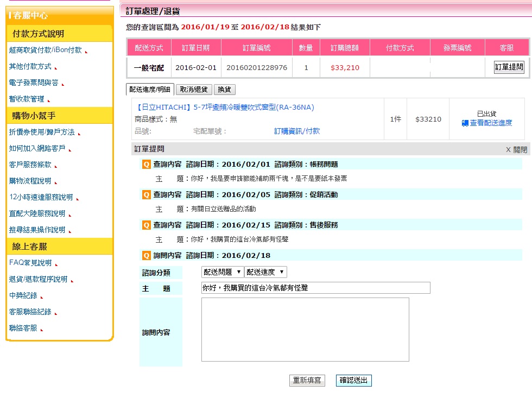This screenshot has height=411, width=532.
Task: Click item price $33210 in detail row
Action: pos(428,119)
